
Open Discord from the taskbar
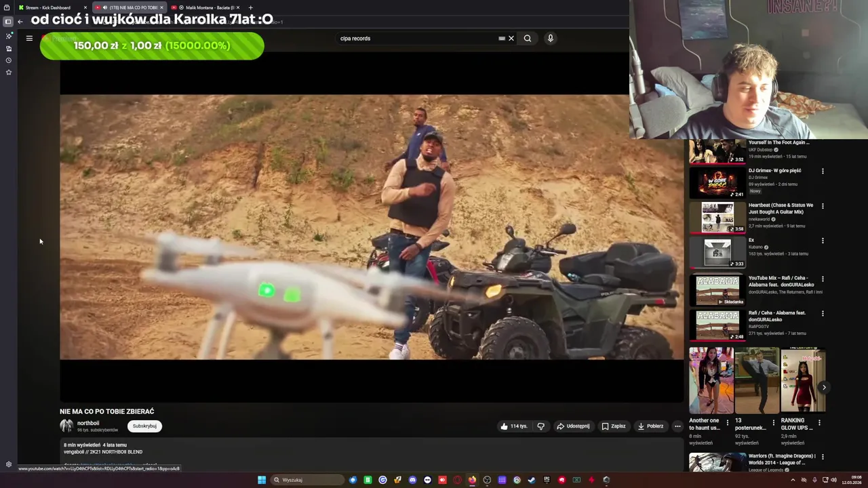pyautogui.click(x=412, y=480)
